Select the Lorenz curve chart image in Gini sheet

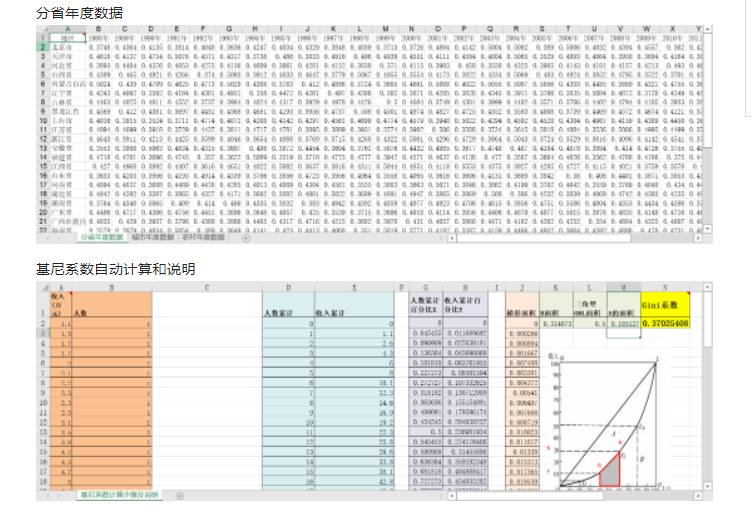coord(608,422)
